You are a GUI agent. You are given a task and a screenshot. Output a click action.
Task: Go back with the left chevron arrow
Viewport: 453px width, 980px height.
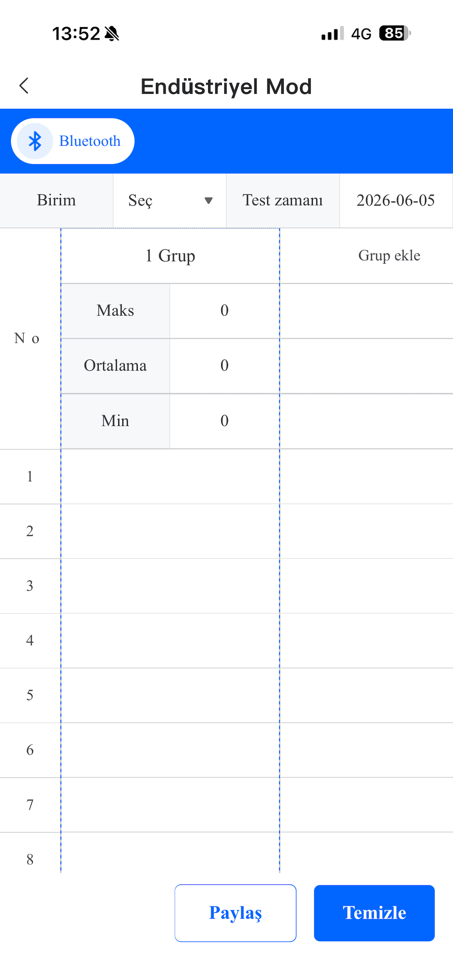[x=24, y=86]
